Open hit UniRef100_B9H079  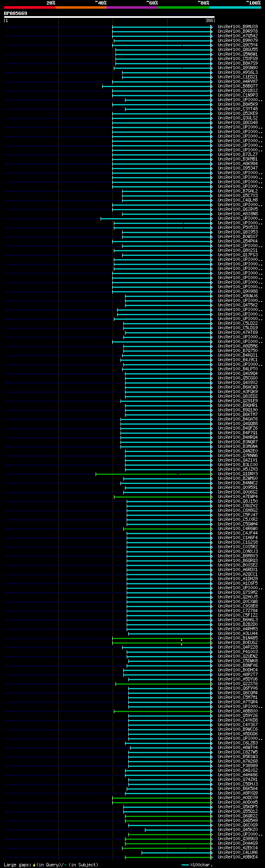click(x=238, y=41)
